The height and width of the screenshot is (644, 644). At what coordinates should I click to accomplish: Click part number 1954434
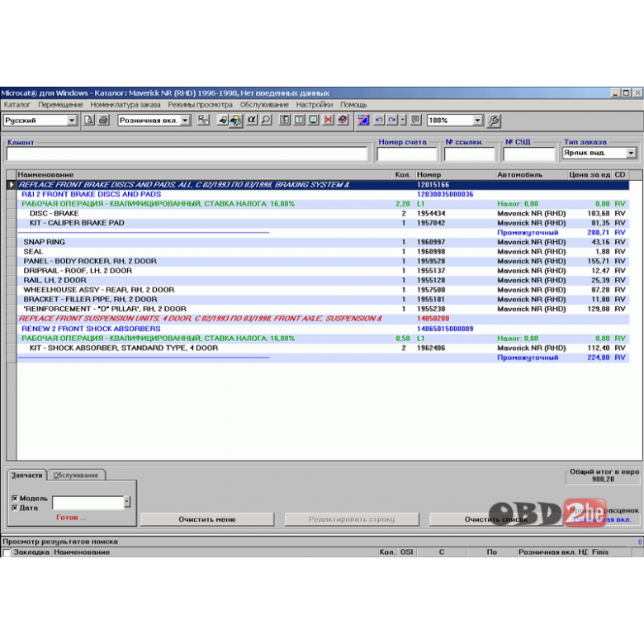point(431,214)
